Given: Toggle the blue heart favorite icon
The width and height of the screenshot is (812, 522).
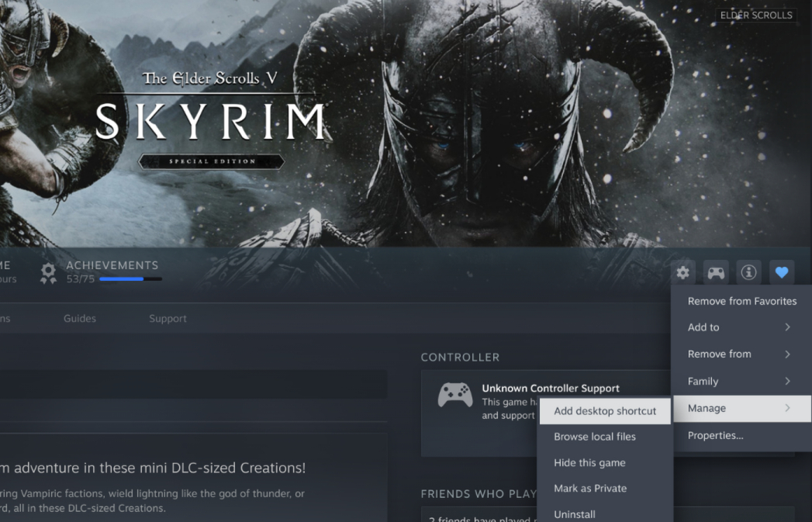Looking at the screenshot, I should pos(781,272).
